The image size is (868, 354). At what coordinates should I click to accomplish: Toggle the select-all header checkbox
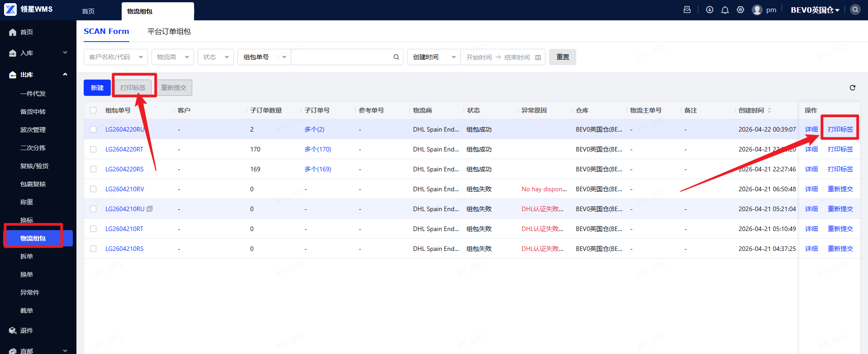point(93,110)
